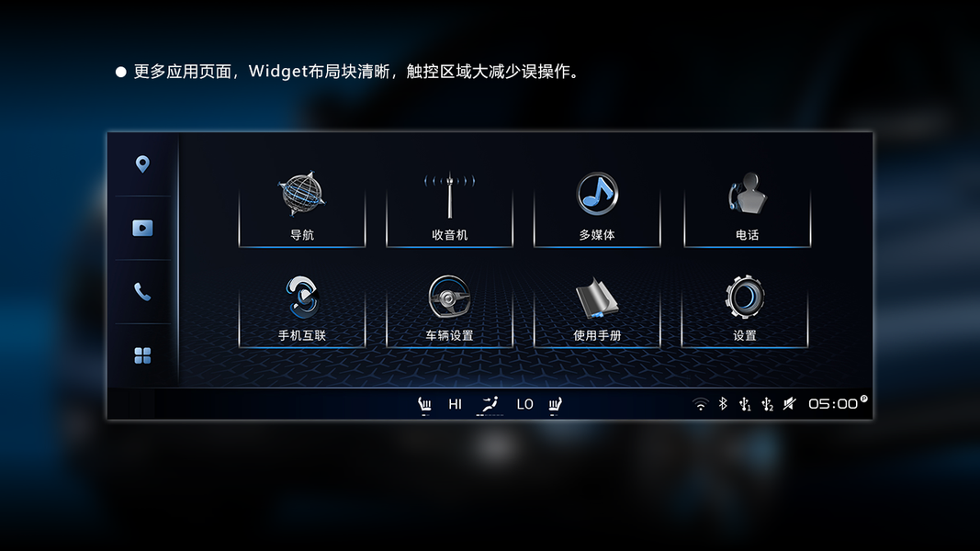
Task: Select the location pin sidebar icon
Action: [142, 163]
